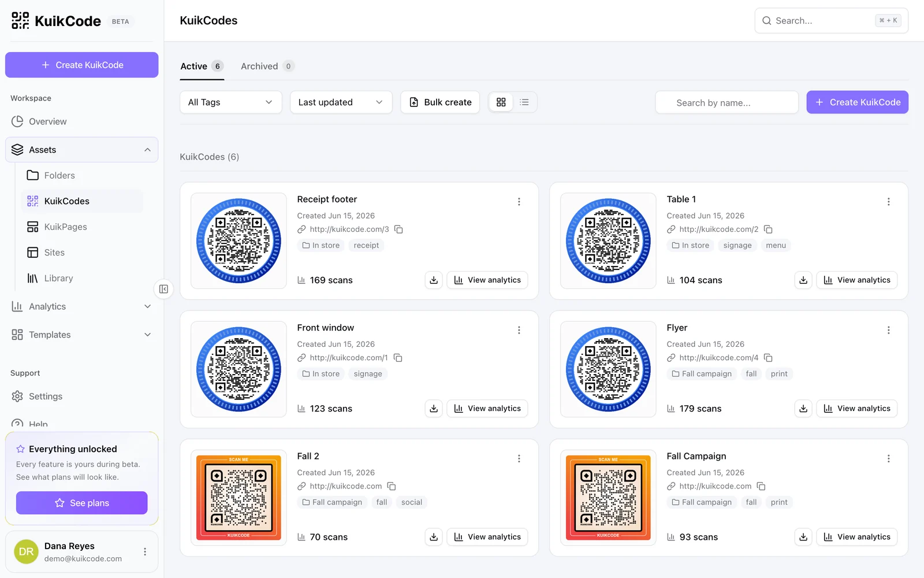Download the Front window QR code
Screen dimensions: 924x578
tap(434, 408)
